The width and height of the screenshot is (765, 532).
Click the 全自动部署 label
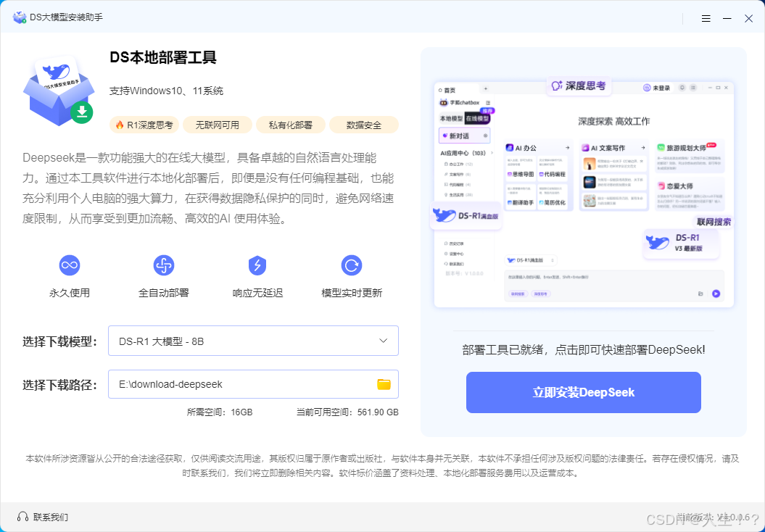[163, 293]
